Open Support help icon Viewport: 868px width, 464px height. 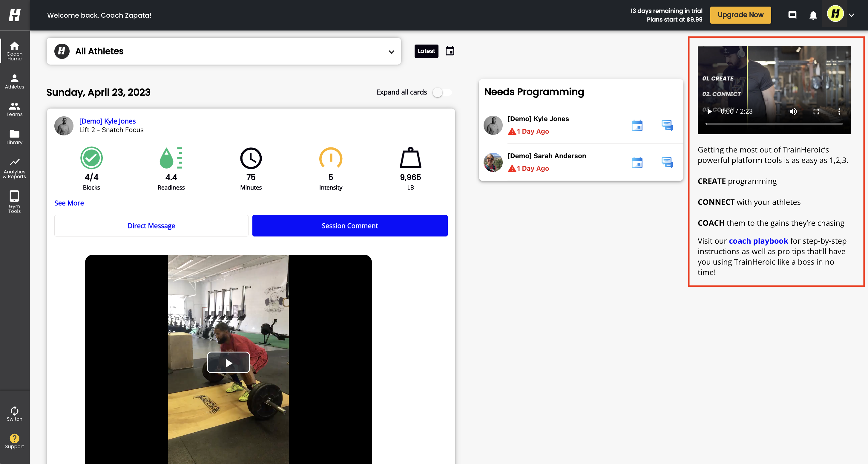click(15, 441)
